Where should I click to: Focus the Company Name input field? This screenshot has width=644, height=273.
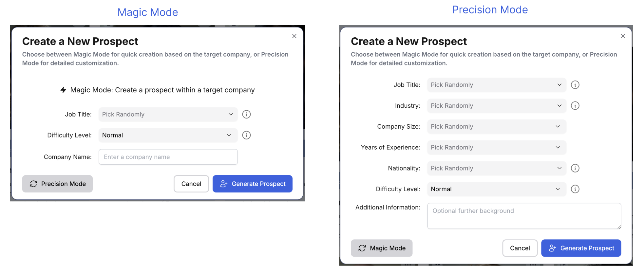click(168, 157)
